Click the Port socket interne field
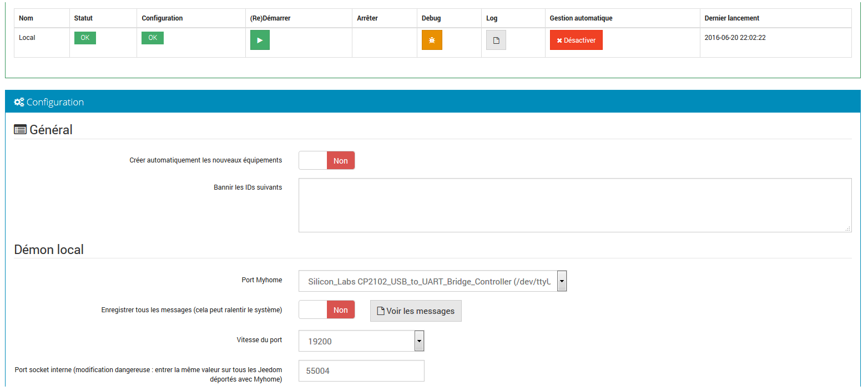 pos(361,370)
